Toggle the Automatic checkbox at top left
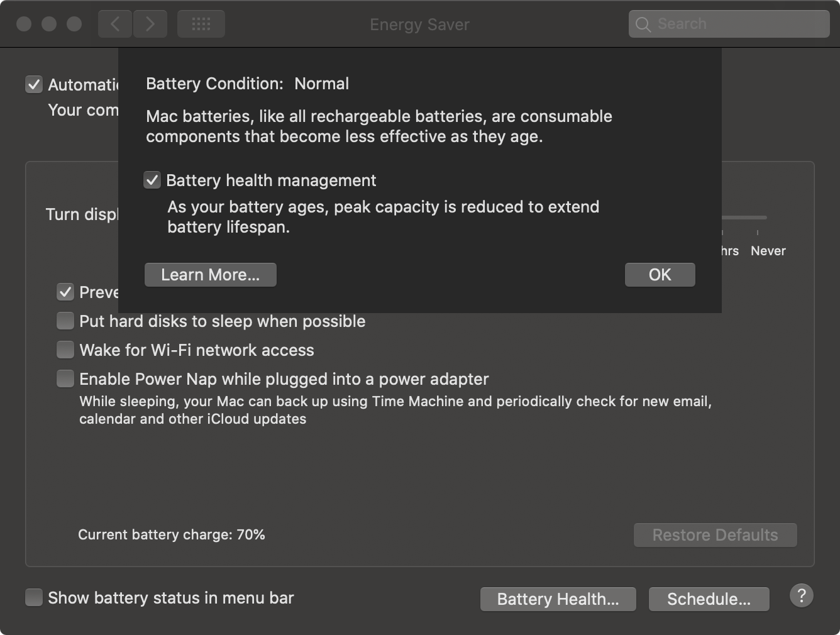 click(34, 84)
